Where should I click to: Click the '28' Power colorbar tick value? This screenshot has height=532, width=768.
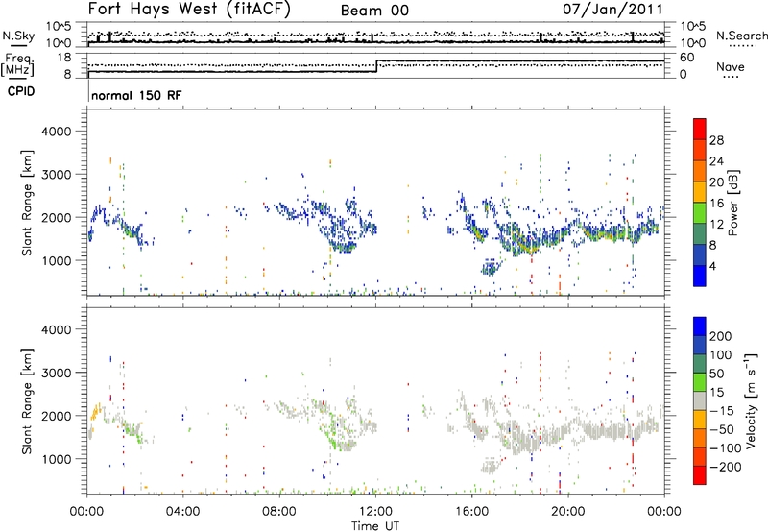click(x=716, y=140)
